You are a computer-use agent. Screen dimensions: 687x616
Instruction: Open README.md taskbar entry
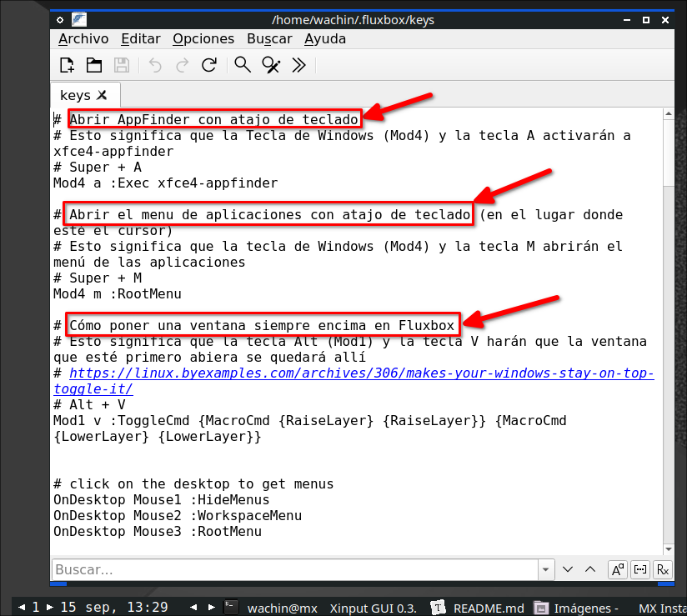(478, 608)
